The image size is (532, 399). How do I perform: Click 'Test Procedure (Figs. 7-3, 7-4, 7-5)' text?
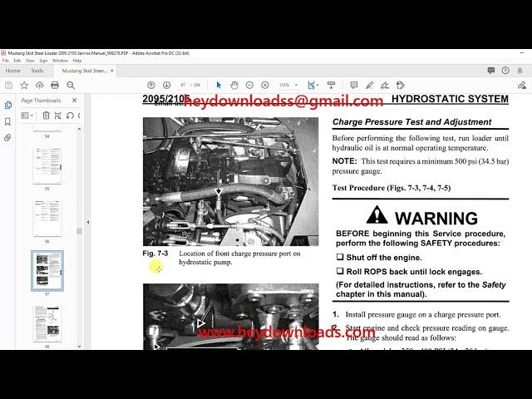click(x=392, y=188)
